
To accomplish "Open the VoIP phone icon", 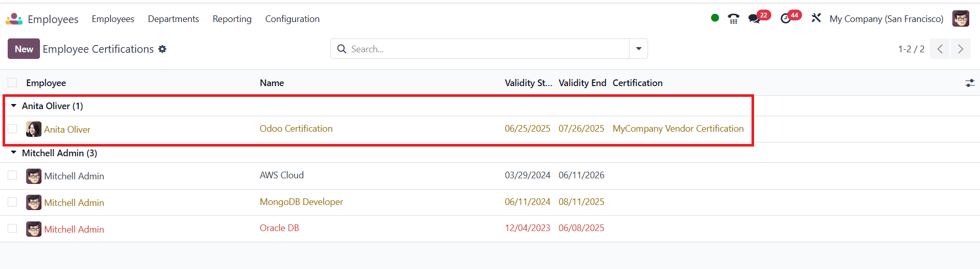I will coord(734,19).
